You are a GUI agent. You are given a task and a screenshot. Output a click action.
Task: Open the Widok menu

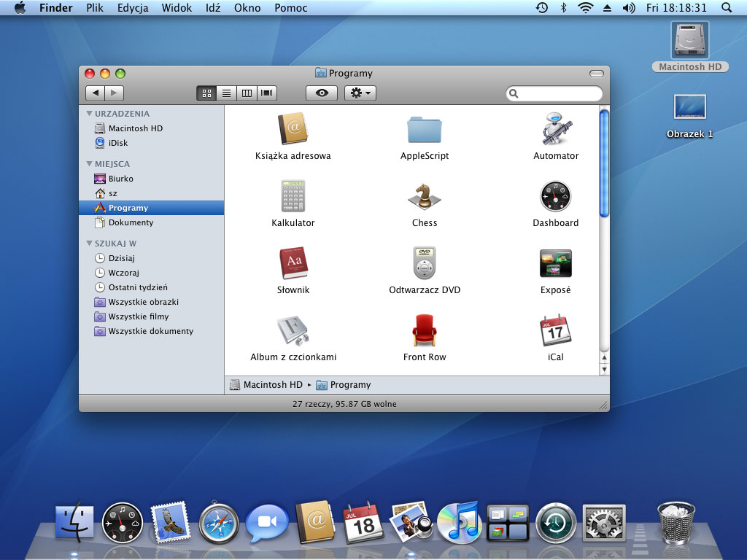[177, 7]
